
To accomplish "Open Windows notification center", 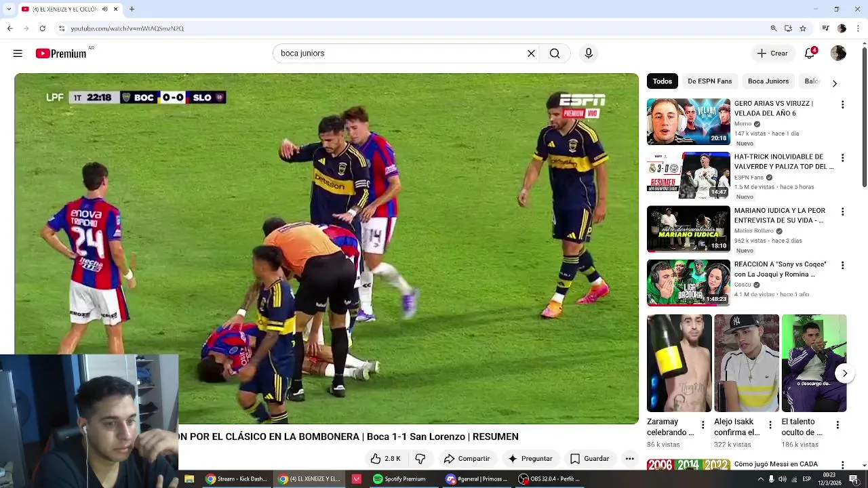I will point(853,479).
